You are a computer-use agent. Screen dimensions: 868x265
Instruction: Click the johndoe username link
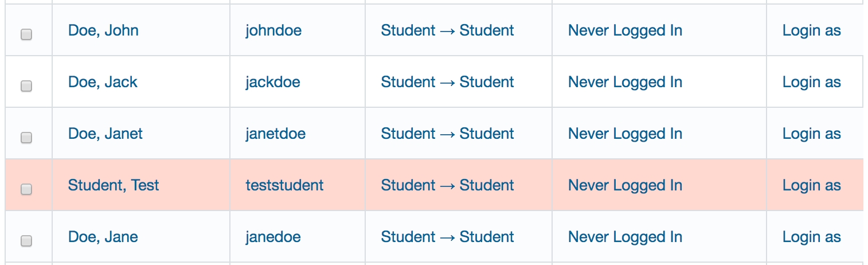click(x=273, y=30)
